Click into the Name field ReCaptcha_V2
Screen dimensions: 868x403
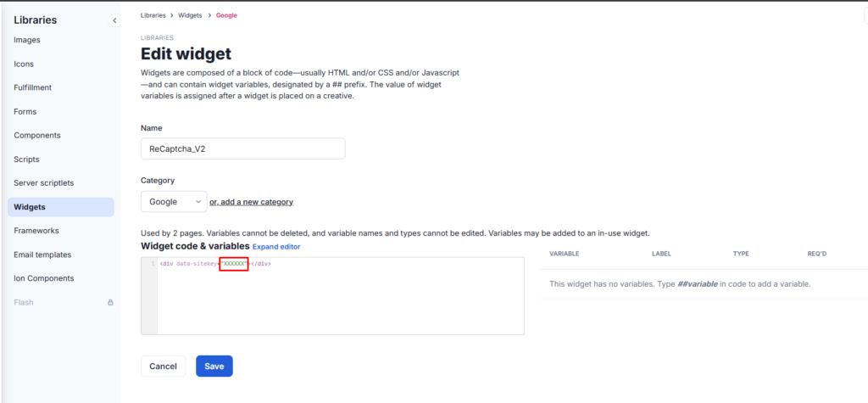[x=243, y=149]
